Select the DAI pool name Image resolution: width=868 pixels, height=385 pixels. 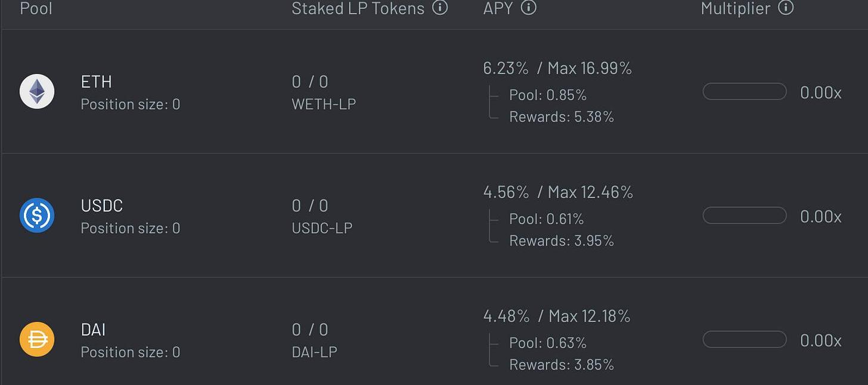[94, 330]
